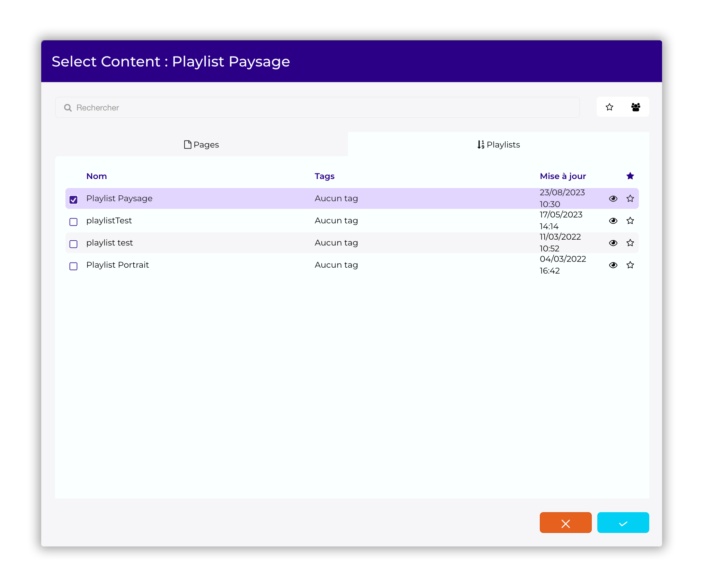Image resolution: width=705 pixels, height=588 pixels.
Task: Preview Playlist Paysage with eye icon
Action: 613,198
